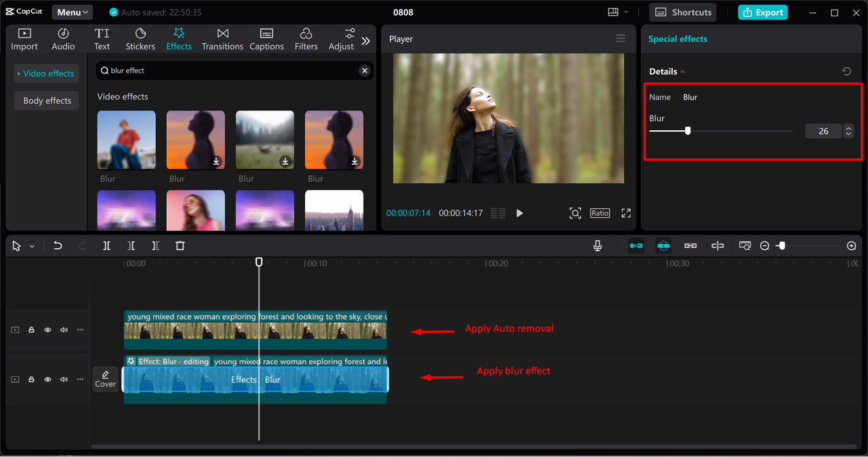Screen dimensions: 868x457
Task: Delete left of playhead
Action: point(131,245)
